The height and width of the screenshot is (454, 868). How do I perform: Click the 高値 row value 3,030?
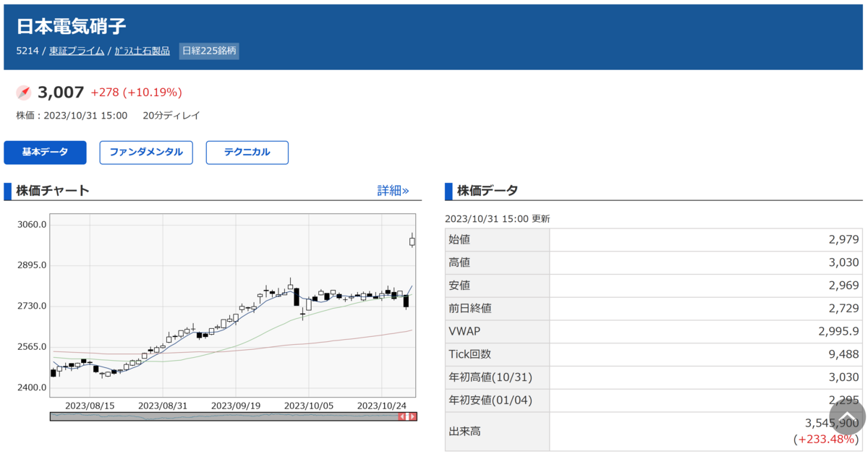[x=844, y=262]
